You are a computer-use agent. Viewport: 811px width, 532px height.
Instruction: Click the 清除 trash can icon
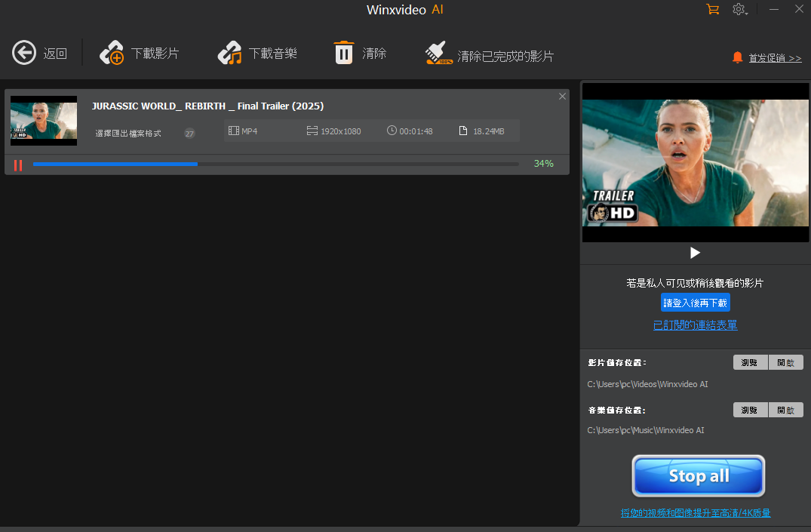pos(344,53)
